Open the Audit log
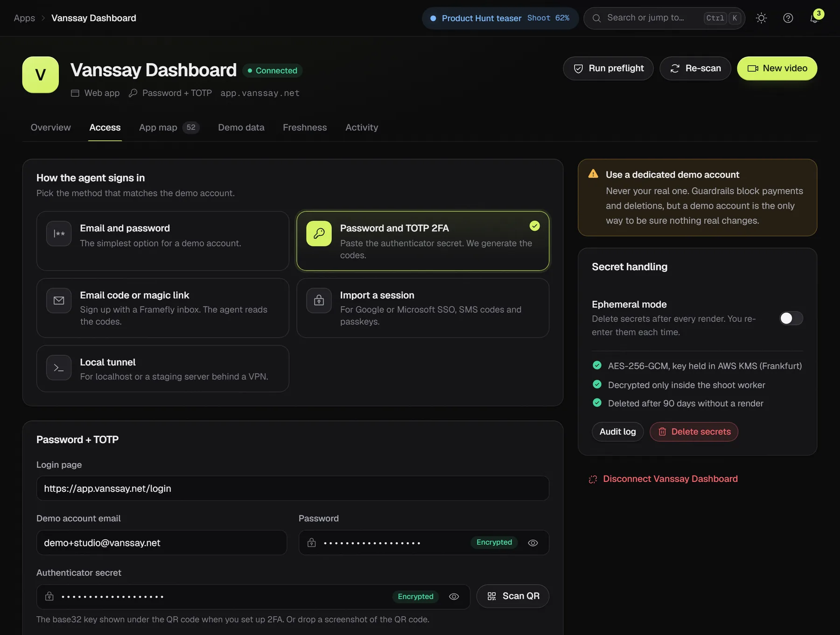This screenshot has height=635, width=840. [x=618, y=432]
